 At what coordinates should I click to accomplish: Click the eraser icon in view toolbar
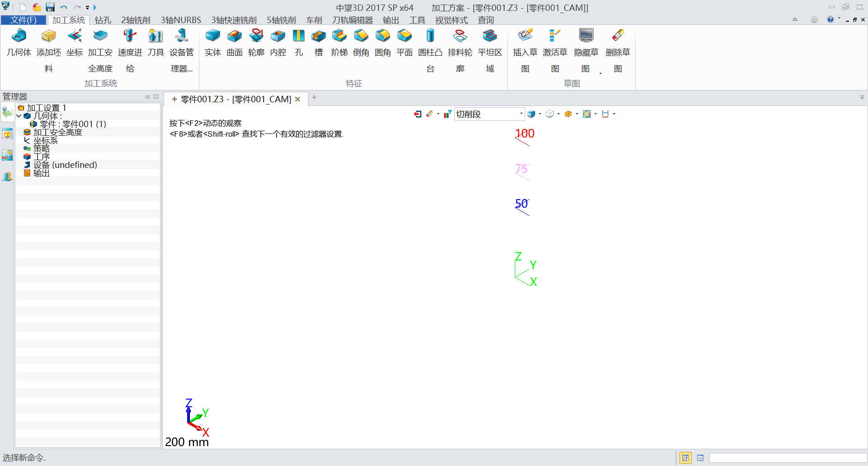tap(429, 114)
